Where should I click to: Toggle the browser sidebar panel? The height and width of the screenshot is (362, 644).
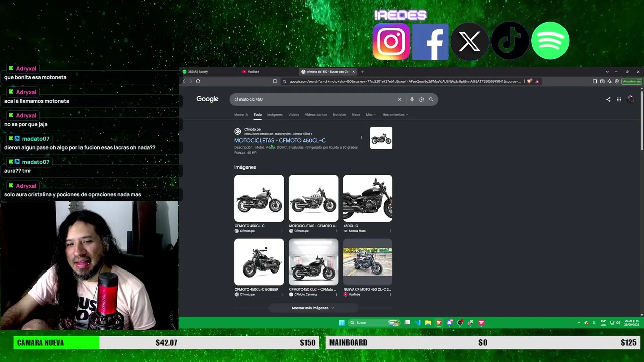click(x=595, y=81)
